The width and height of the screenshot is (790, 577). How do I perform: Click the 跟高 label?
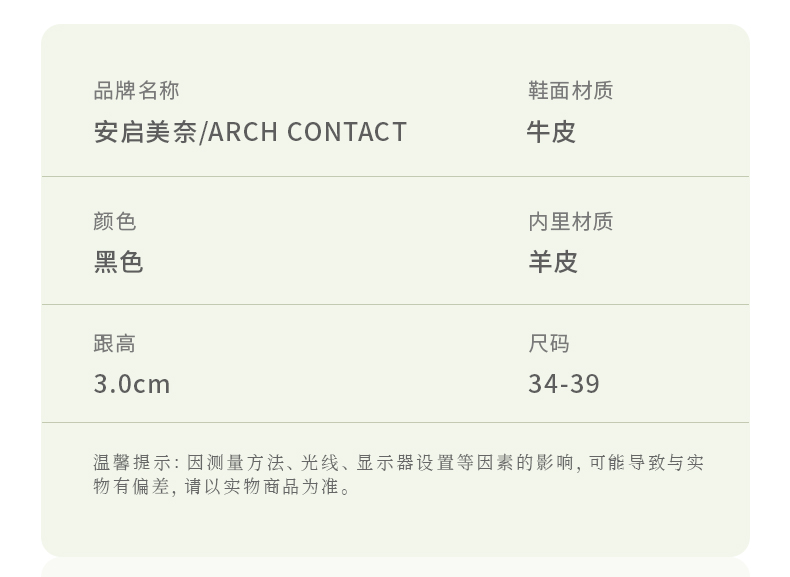click(x=114, y=344)
